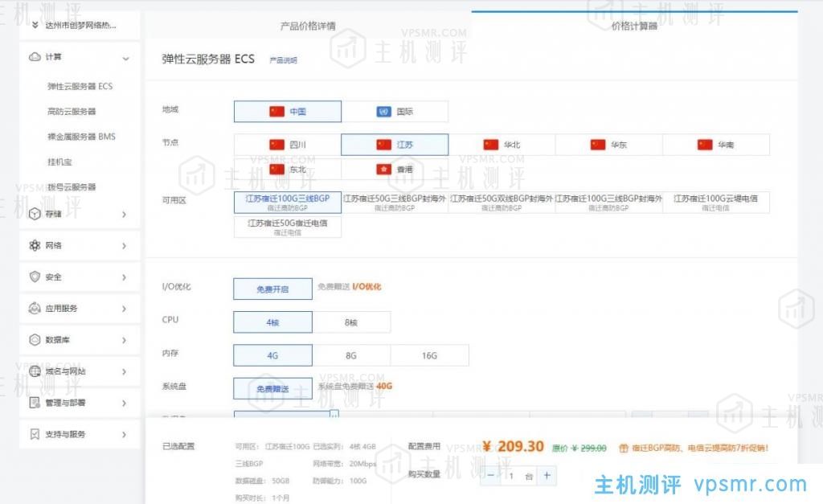The image size is (823, 504).
Task: Expand the 存储 section arrow
Action: (x=124, y=214)
